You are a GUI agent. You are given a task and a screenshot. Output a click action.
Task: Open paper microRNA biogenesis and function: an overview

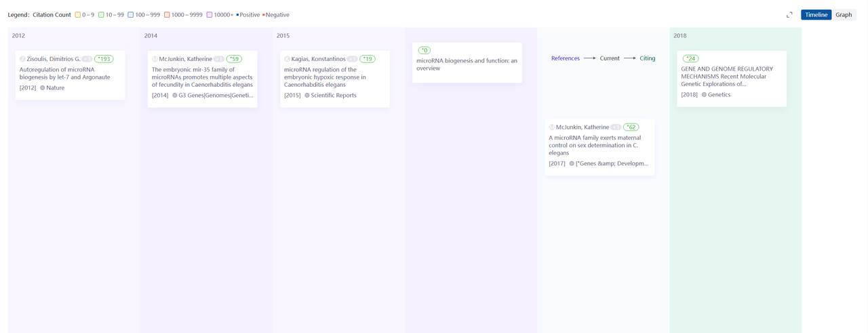467,64
